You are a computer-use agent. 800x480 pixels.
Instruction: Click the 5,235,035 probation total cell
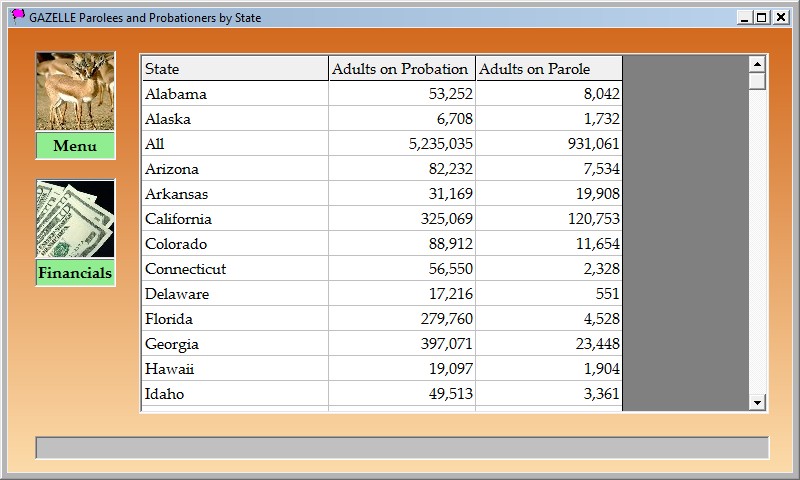pos(401,144)
